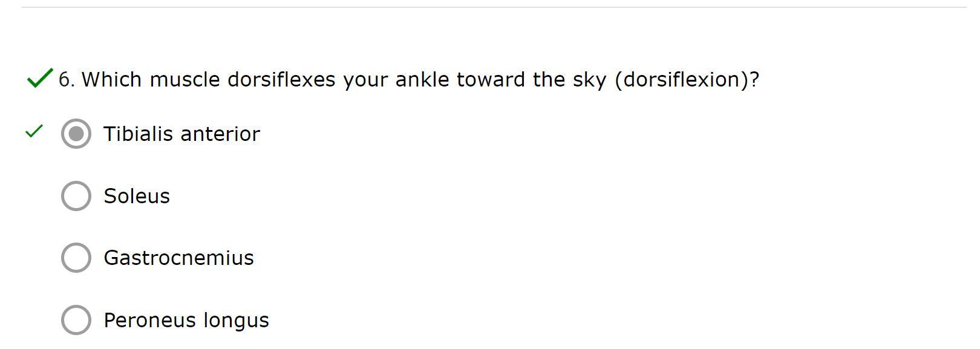Image resolution: width=980 pixels, height=349 pixels.
Task: Click the word 'Which' in the question
Action: click(x=112, y=79)
